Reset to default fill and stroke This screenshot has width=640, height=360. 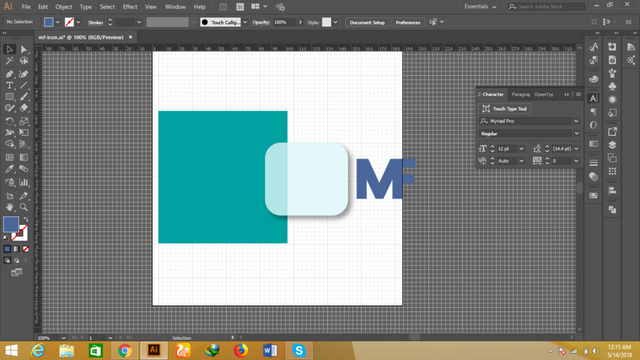(6, 238)
